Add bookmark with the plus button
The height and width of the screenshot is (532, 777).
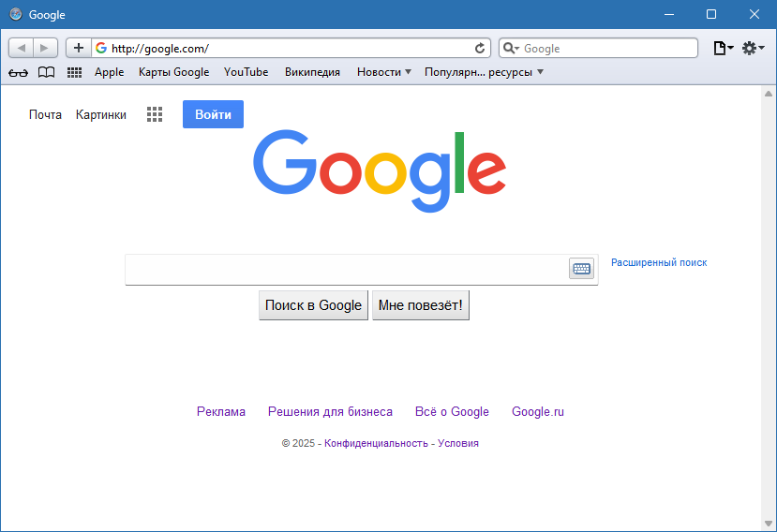click(x=79, y=48)
